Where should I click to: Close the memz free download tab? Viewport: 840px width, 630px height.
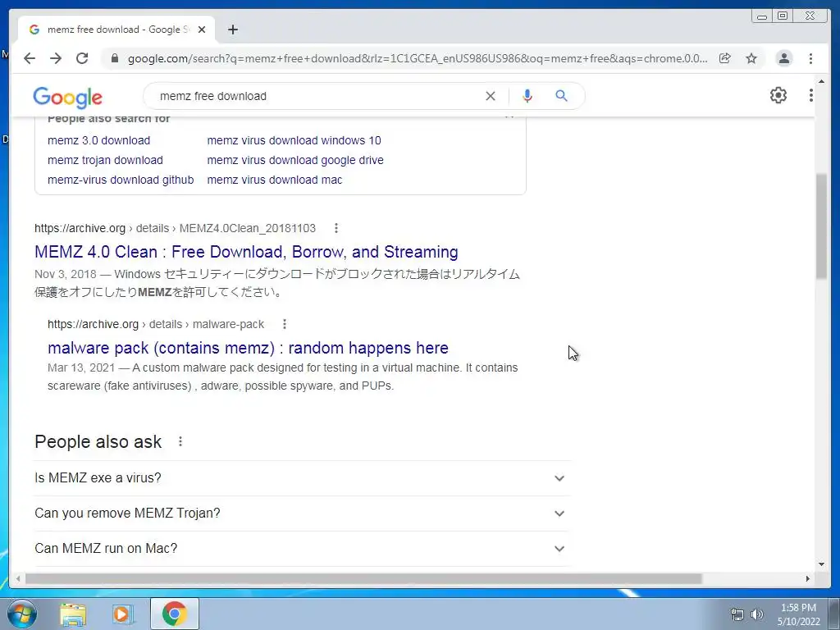pyautogui.click(x=202, y=30)
